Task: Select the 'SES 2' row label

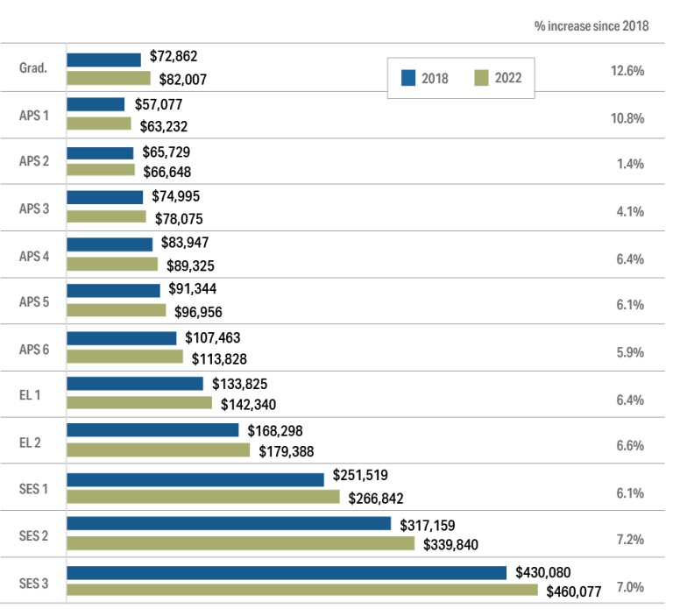Action: [33, 536]
